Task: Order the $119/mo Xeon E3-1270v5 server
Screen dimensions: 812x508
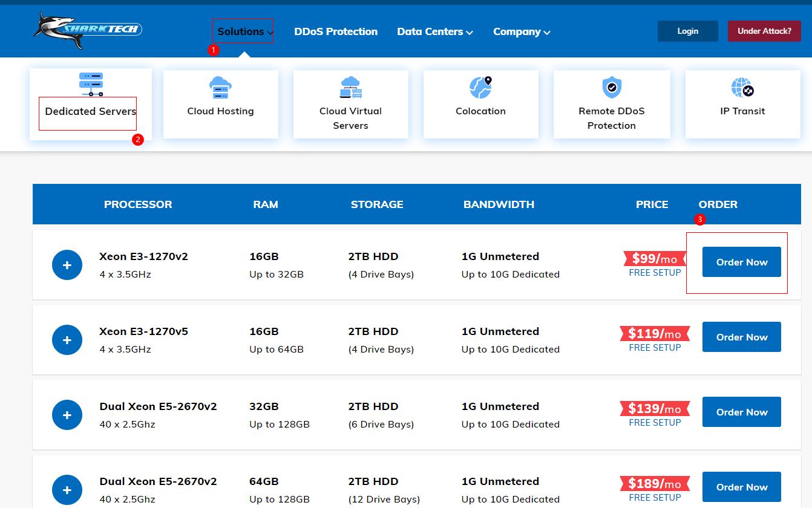Action: pos(742,337)
